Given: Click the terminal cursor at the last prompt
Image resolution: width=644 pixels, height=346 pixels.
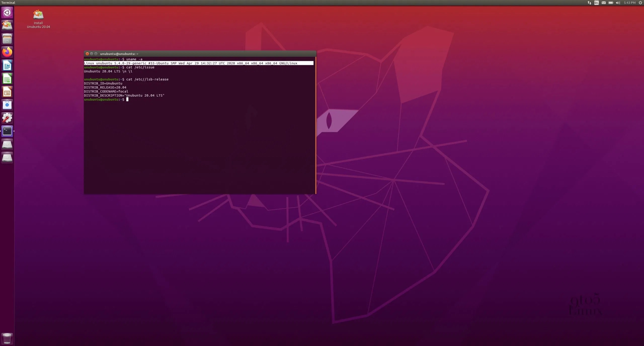Looking at the screenshot, I should (x=127, y=100).
